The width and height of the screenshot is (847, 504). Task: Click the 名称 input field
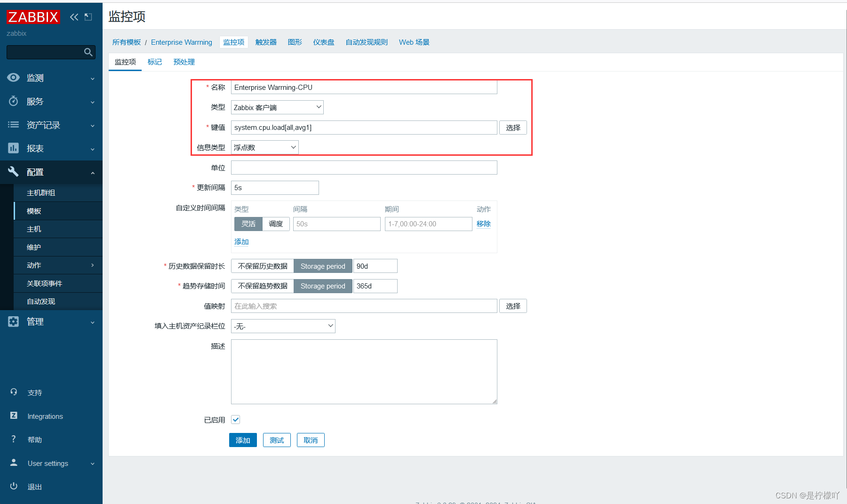(364, 87)
